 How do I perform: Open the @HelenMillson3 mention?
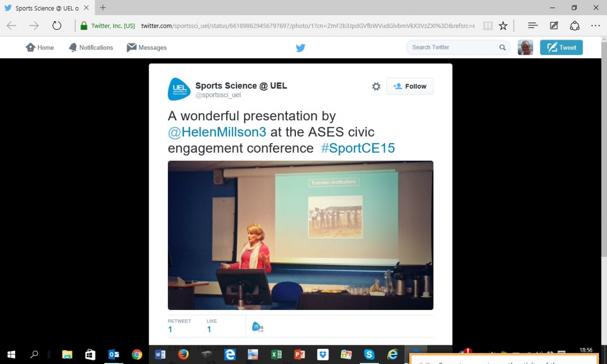click(217, 132)
